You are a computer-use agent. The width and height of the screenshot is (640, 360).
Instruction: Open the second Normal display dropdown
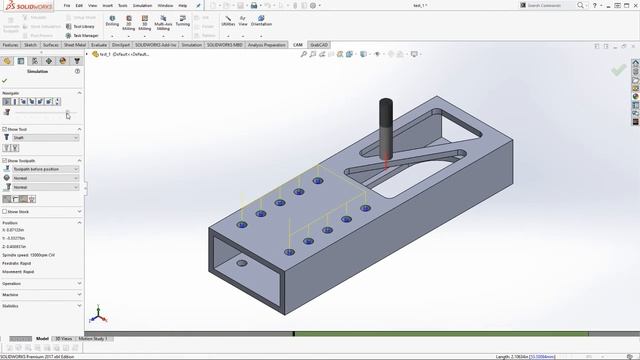pos(45,187)
